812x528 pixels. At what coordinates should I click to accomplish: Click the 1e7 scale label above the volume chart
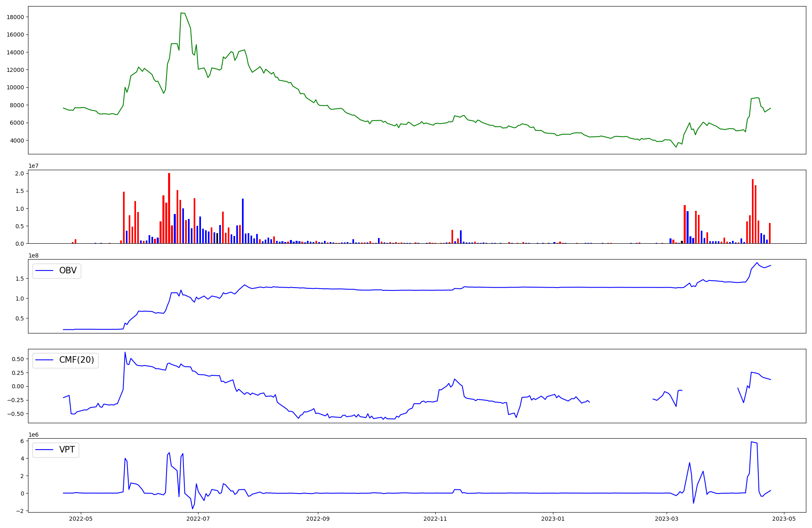coord(33,166)
